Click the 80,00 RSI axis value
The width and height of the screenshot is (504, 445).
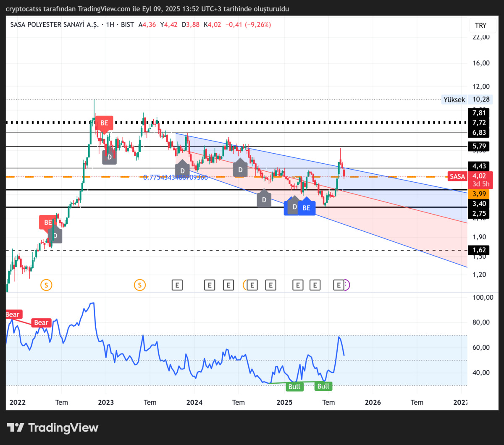(481, 322)
